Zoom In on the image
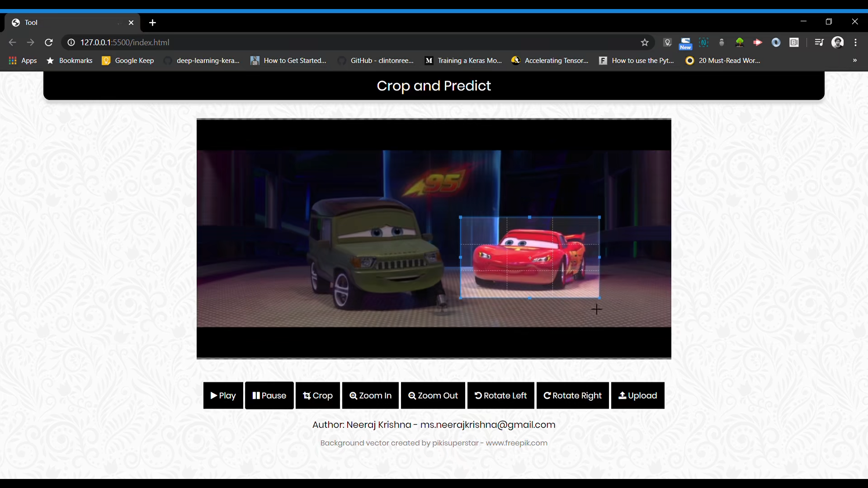868x488 pixels. [x=370, y=395]
